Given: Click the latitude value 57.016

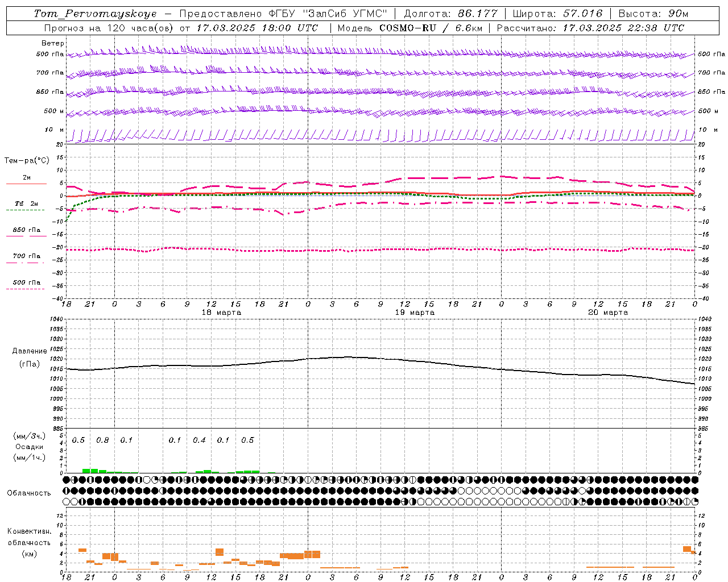Looking at the screenshot, I should pyautogui.click(x=582, y=14).
